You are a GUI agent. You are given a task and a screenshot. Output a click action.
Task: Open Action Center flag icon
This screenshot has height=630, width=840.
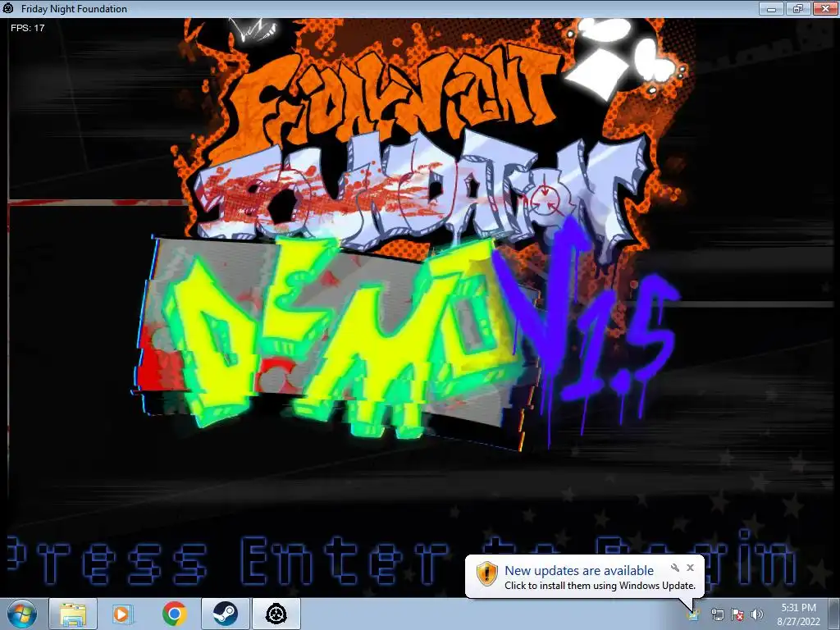(737, 614)
